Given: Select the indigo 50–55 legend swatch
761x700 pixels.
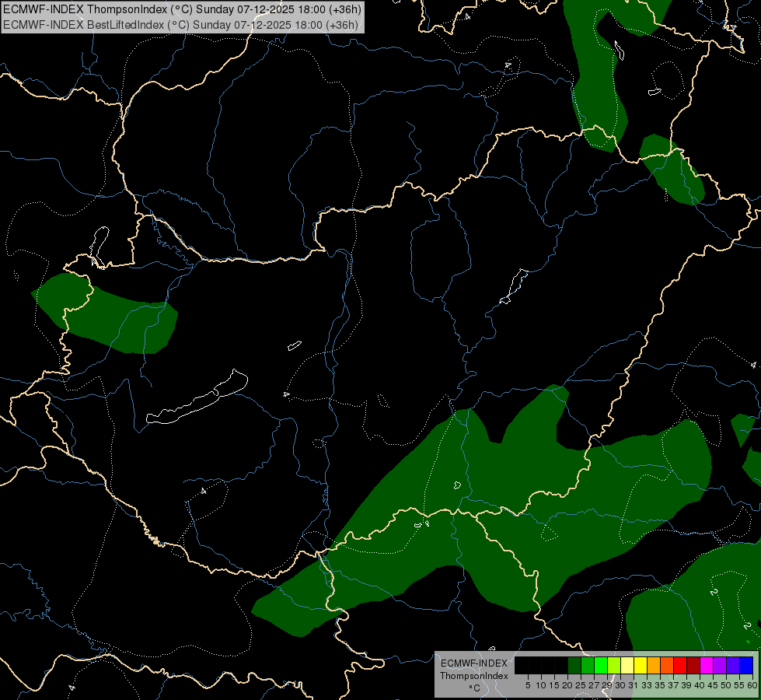Looking at the screenshot, I should tap(733, 665).
